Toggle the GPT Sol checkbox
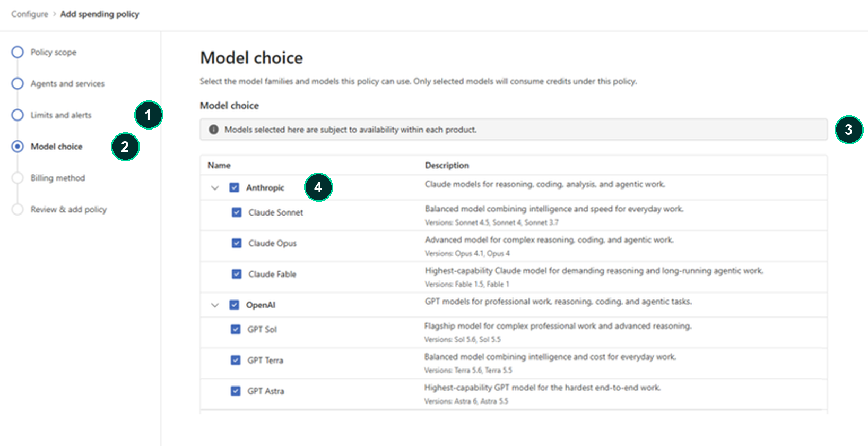The width and height of the screenshot is (868, 446). 236,329
